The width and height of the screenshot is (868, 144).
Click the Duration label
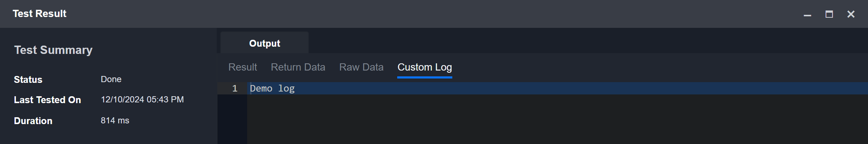click(33, 121)
